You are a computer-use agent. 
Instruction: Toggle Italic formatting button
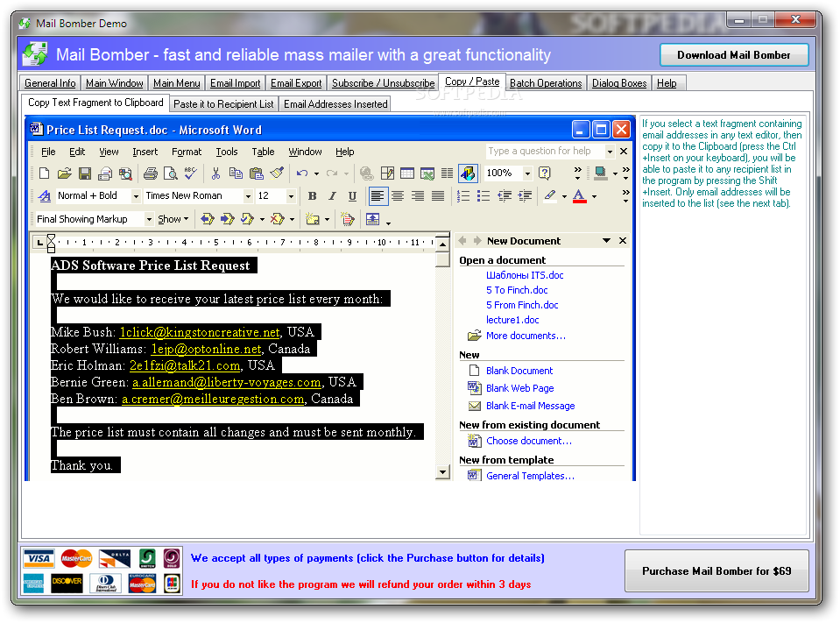point(332,196)
